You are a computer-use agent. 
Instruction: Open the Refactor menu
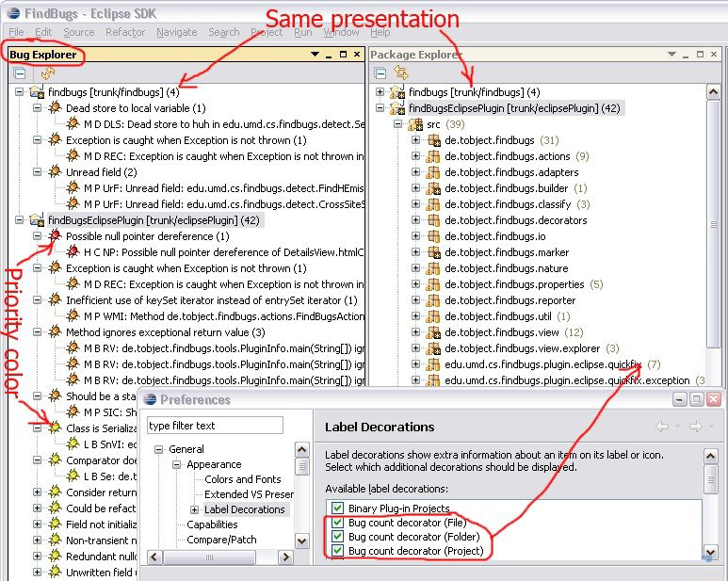(x=125, y=32)
